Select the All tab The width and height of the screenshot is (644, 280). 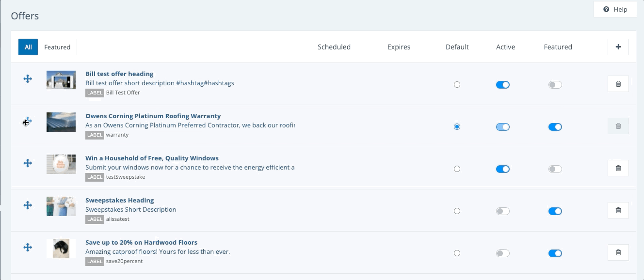(x=28, y=47)
